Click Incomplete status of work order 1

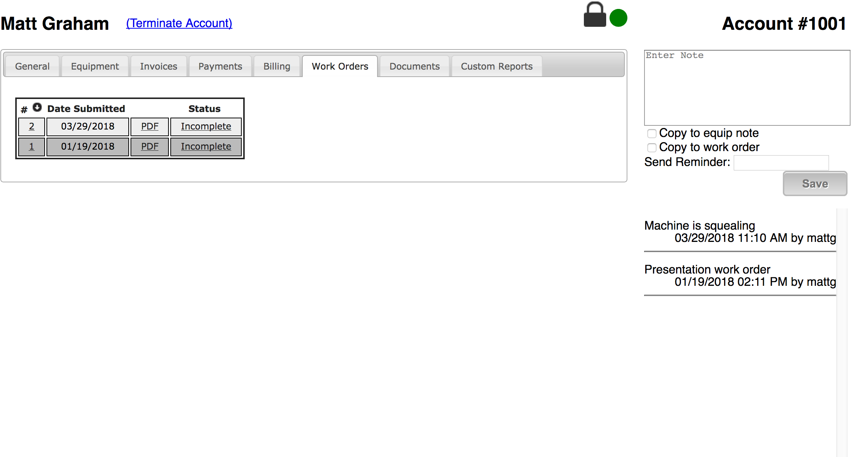[x=206, y=147]
